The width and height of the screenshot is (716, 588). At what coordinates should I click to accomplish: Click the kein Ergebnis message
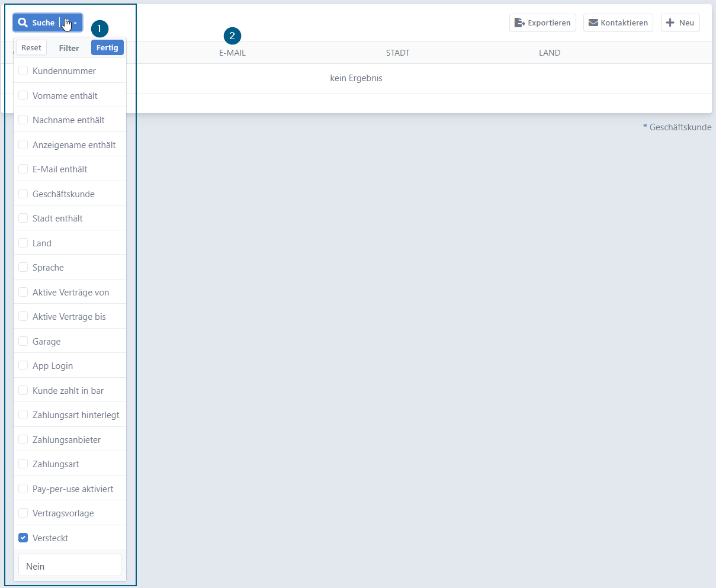[x=356, y=78]
